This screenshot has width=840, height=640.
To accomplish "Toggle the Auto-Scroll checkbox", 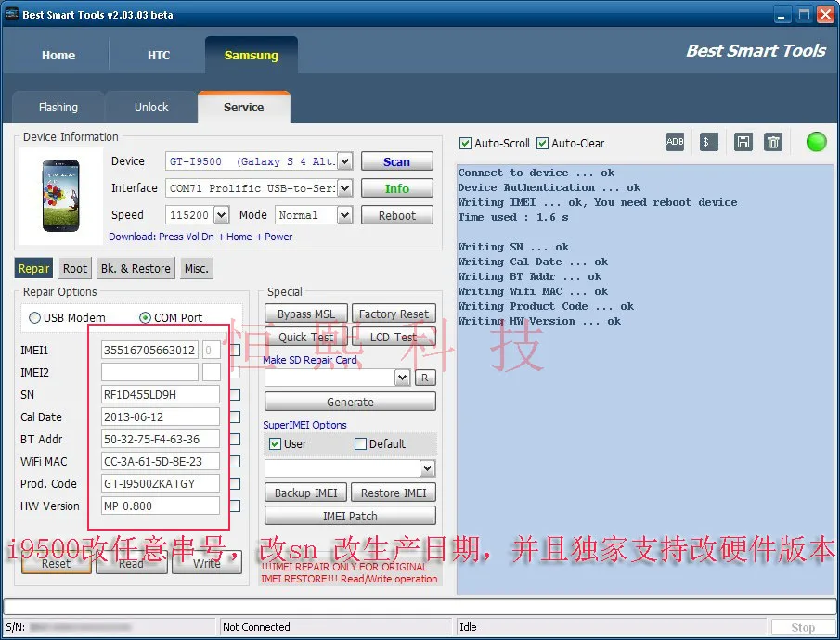I will coord(466,144).
